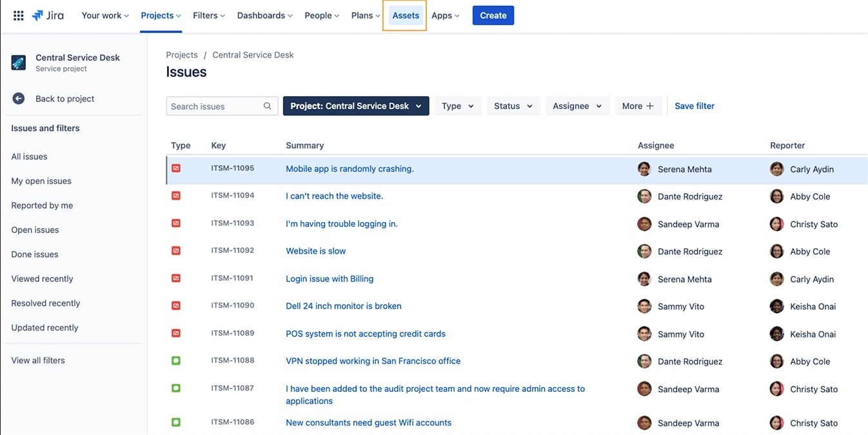Expand the More filters dropdown
The image size is (868, 435).
point(638,105)
